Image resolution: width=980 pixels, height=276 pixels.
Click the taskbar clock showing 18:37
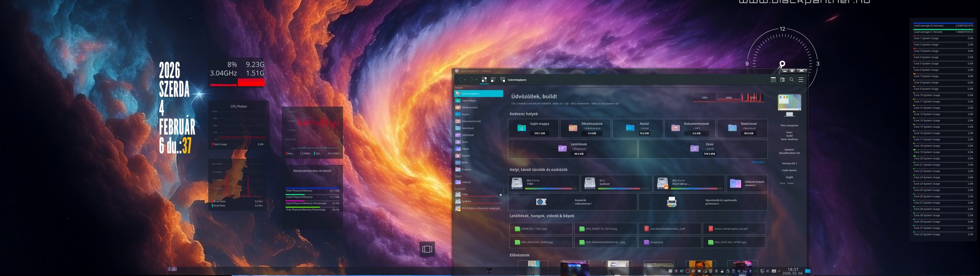(793, 271)
